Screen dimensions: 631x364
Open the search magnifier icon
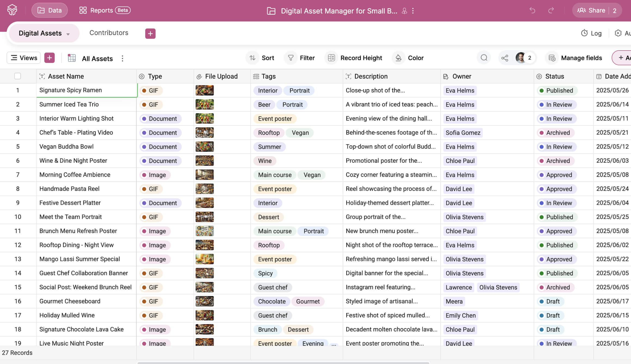(x=484, y=58)
